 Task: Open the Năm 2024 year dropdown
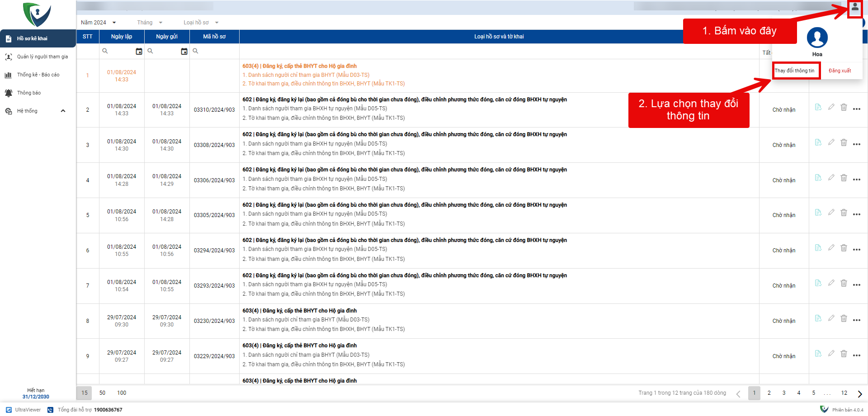click(x=99, y=23)
